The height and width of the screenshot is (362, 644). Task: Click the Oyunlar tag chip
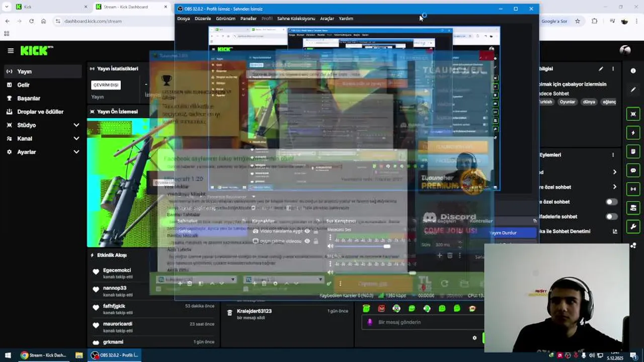point(567,102)
